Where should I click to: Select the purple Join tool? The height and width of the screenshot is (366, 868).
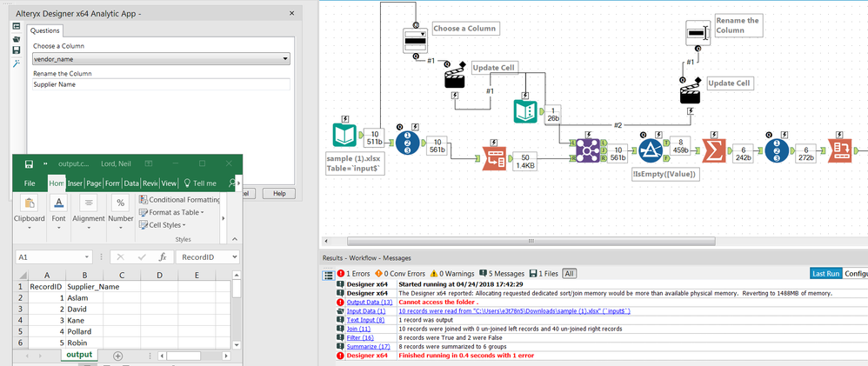coord(587,150)
